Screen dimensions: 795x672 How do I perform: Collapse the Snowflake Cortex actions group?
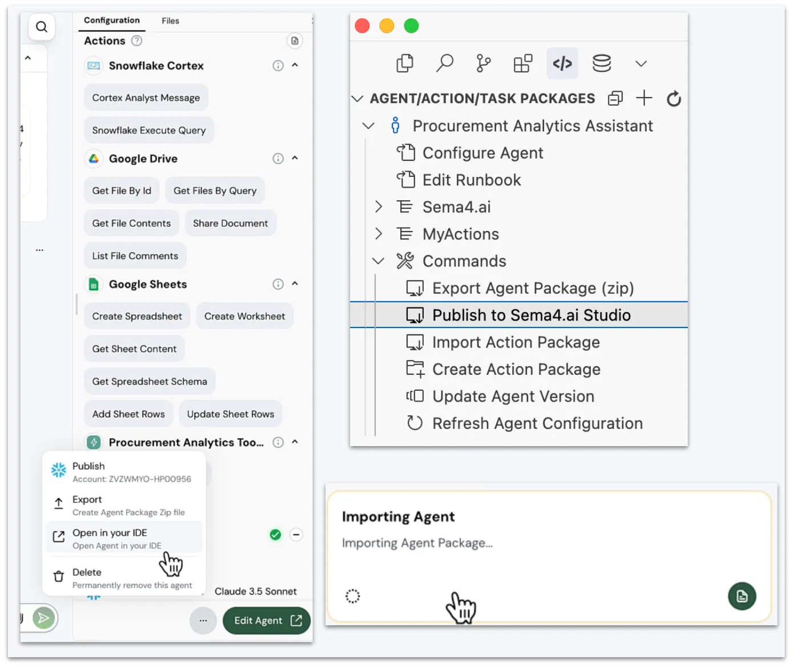pos(295,65)
